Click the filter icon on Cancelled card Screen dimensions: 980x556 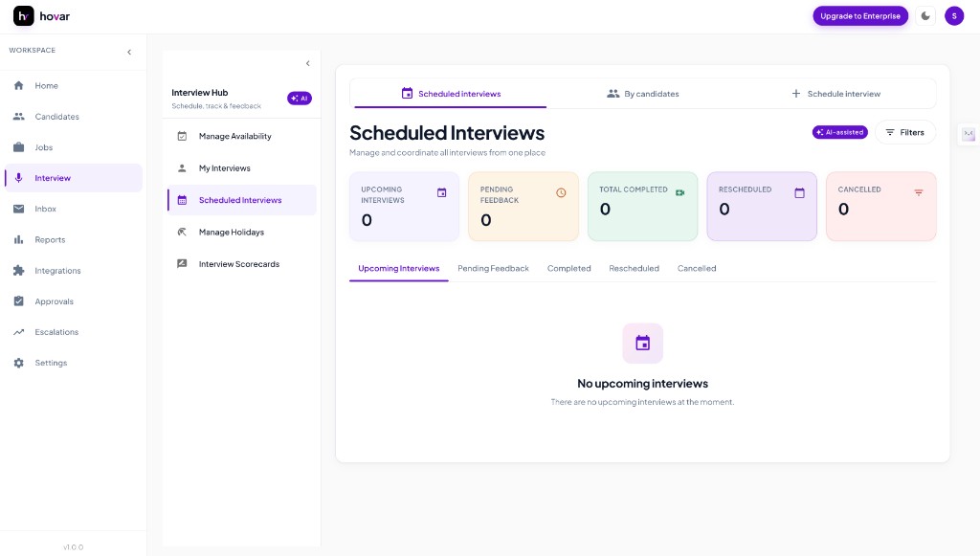[x=919, y=192]
